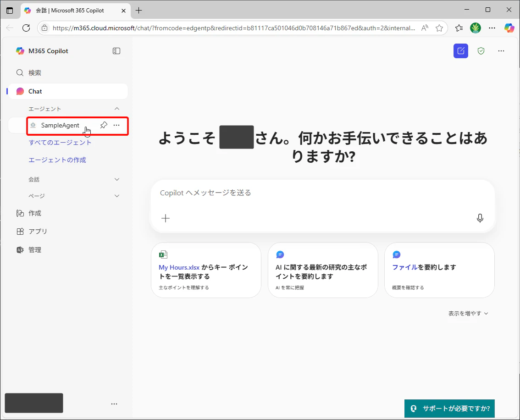Collapse the エージェント section chevron
520x420 pixels.
click(x=117, y=109)
